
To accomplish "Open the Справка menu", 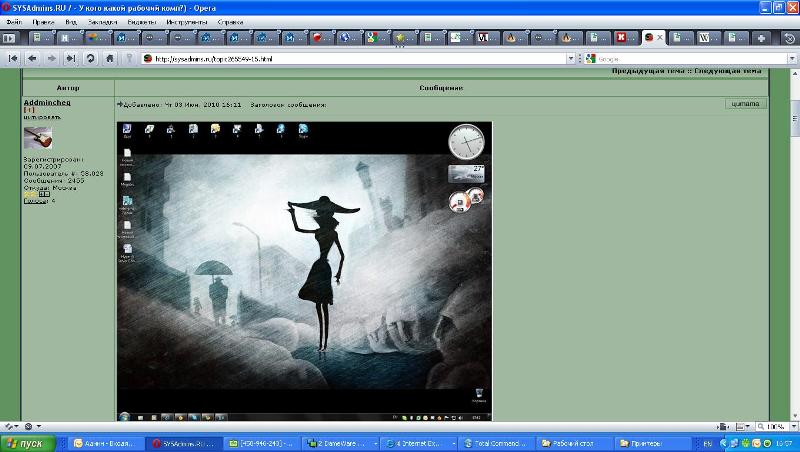I will point(230,22).
